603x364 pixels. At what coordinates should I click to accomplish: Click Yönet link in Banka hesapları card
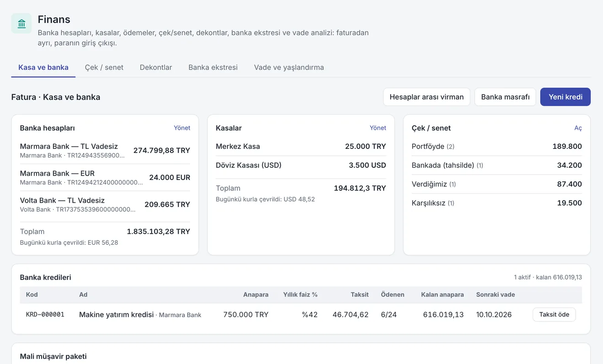pyautogui.click(x=182, y=128)
